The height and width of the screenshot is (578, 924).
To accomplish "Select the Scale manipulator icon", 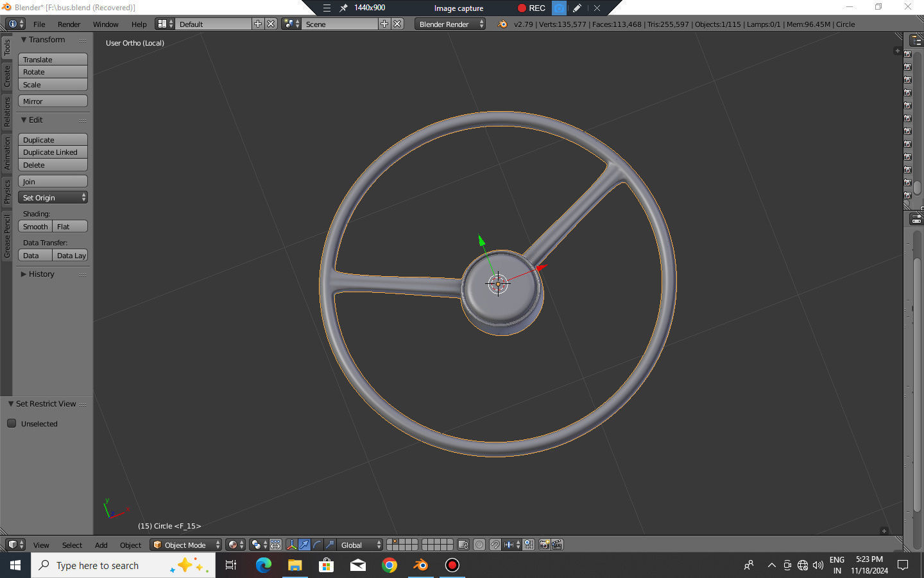I will click(330, 545).
